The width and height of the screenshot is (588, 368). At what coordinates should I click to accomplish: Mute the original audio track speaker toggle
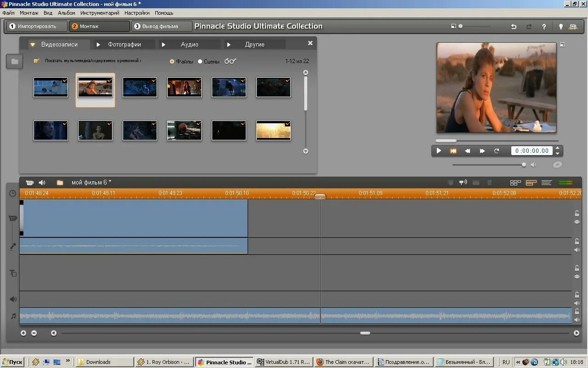(x=577, y=250)
